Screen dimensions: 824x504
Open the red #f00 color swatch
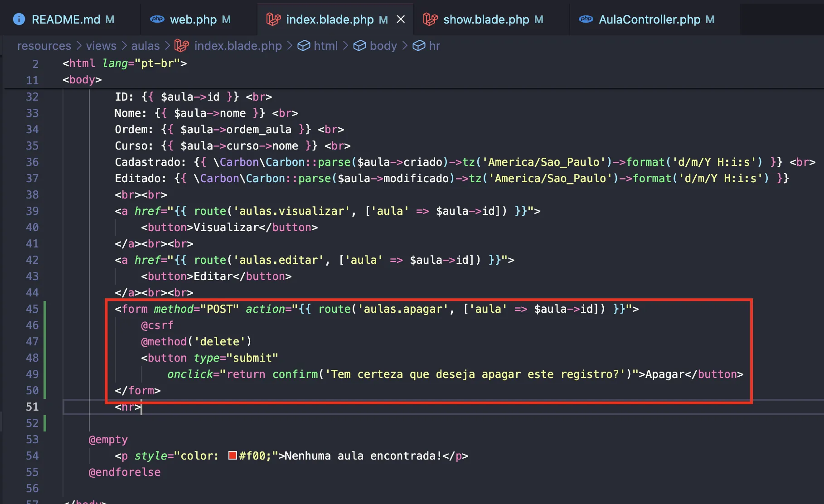coord(233,456)
